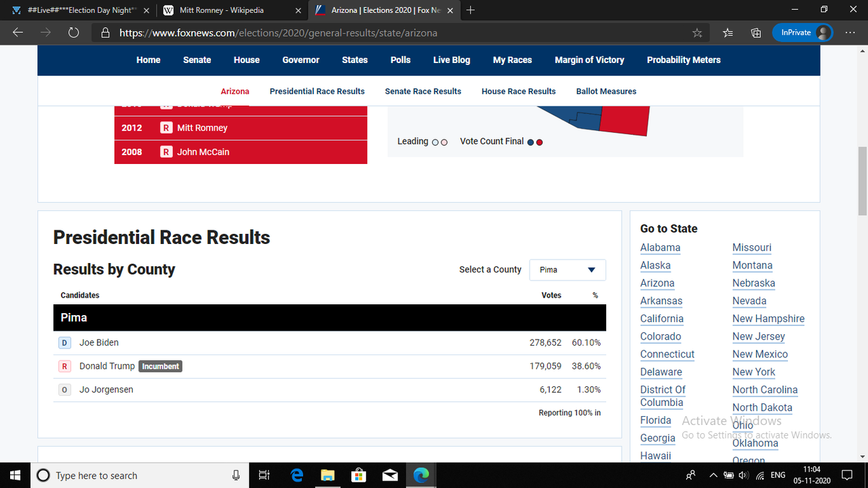Image resolution: width=868 pixels, height=488 pixels.
Task: Click the R party badge beside Donald Trump
Action: click(x=64, y=367)
